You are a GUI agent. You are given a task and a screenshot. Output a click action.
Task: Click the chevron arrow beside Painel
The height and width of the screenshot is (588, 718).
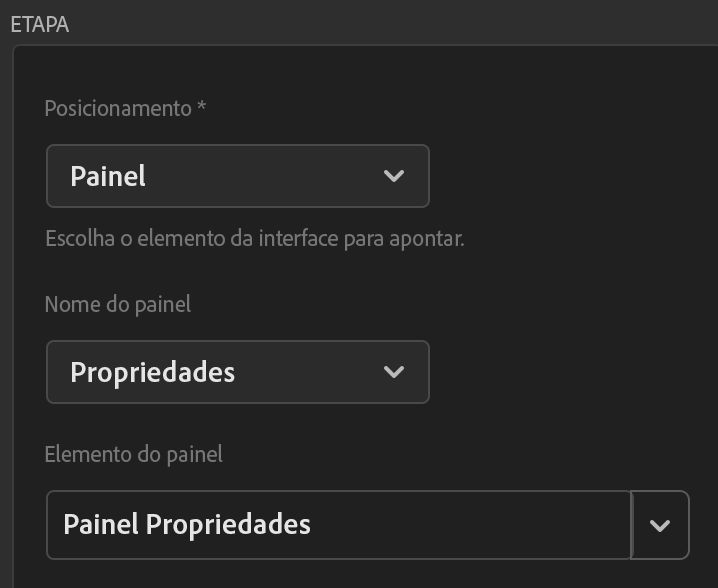[393, 176]
